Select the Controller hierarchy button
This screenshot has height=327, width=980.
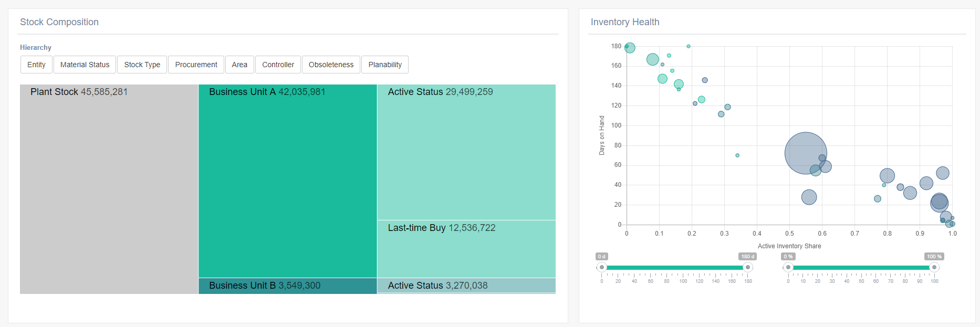pos(278,65)
